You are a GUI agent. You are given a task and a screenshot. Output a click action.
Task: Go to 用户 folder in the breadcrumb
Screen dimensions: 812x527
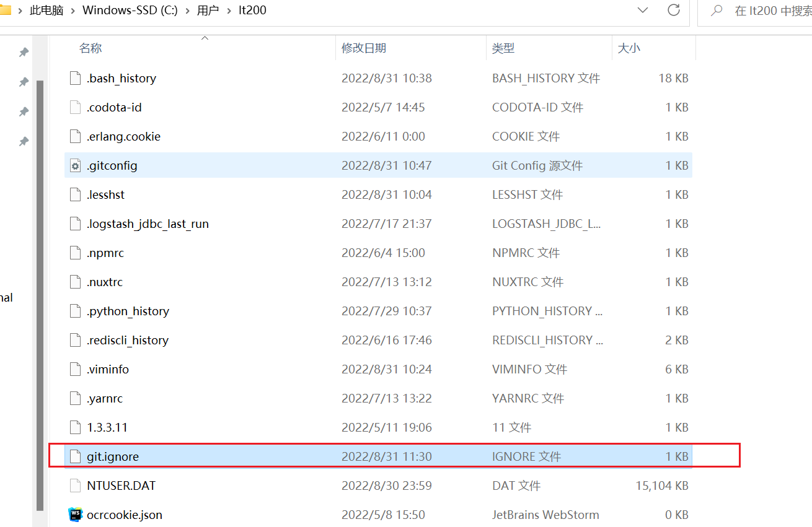point(208,11)
